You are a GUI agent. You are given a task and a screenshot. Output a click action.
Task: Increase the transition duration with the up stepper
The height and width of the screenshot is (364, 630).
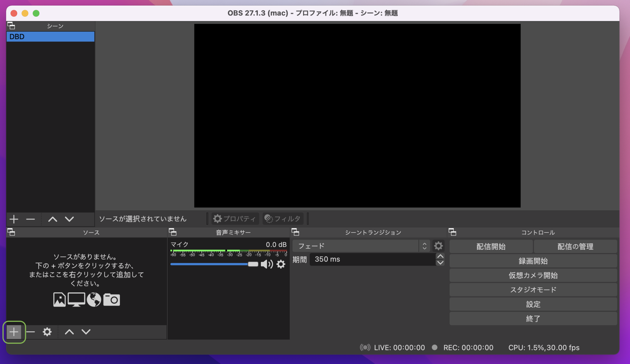(440, 256)
